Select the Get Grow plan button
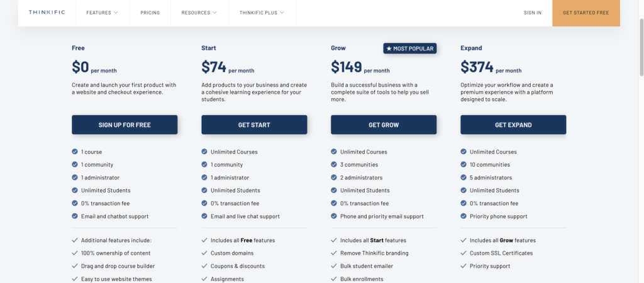Image resolution: width=644 pixels, height=283 pixels. click(384, 125)
